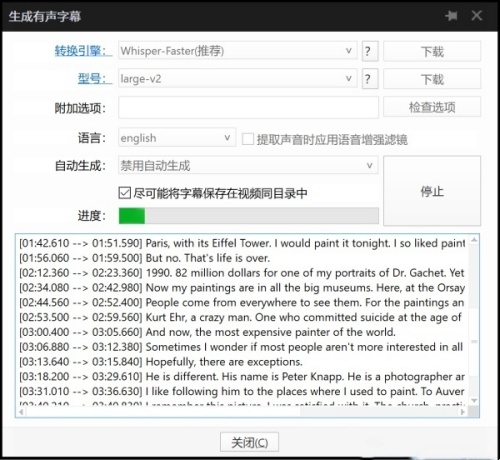Open the english language dropdown

coord(177,137)
